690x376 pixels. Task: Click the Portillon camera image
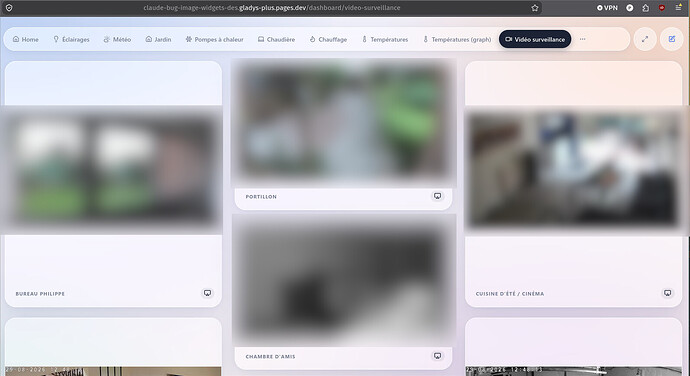(343, 122)
